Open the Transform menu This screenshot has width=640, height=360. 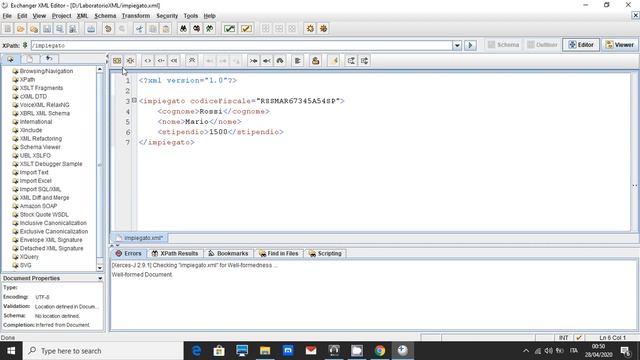136,16
